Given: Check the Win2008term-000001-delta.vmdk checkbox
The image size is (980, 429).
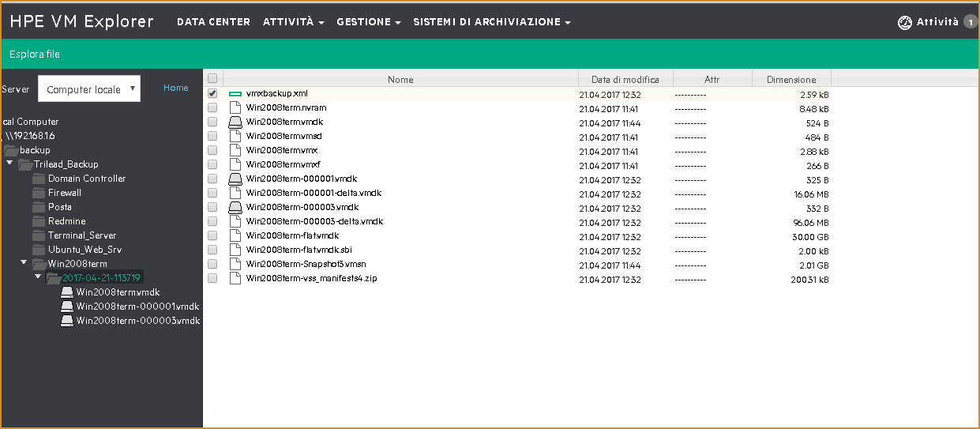Looking at the screenshot, I should point(212,193).
